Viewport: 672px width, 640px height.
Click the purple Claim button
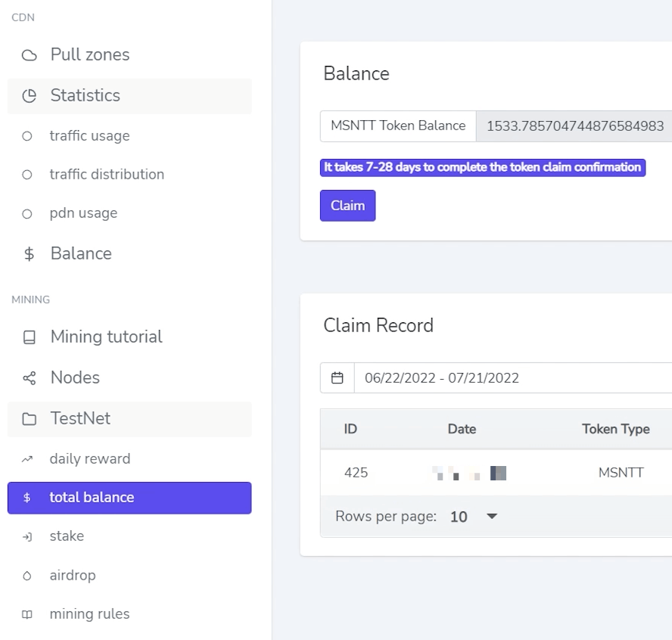pos(347,206)
